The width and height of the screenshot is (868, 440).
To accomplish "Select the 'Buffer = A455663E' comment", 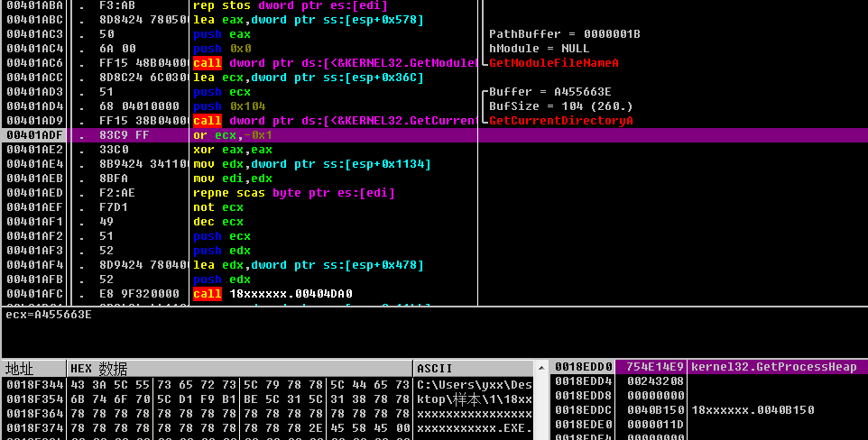I will coord(550,92).
